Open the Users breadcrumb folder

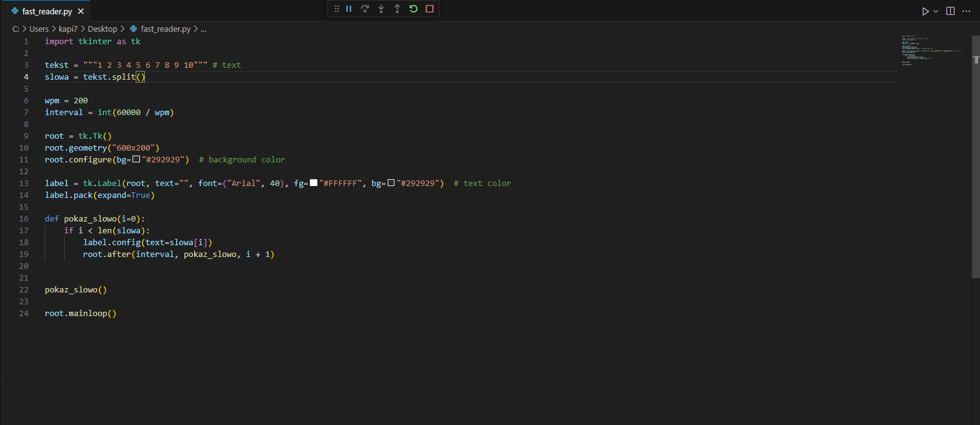pos(39,29)
